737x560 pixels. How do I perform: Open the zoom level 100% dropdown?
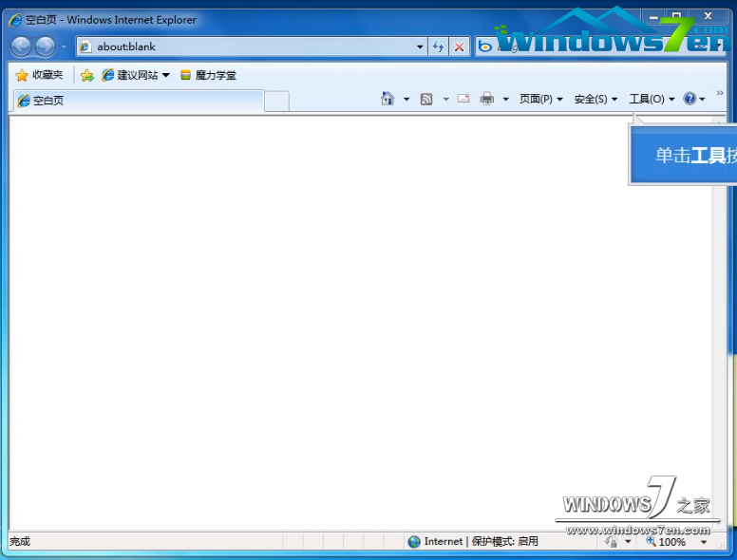point(704,542)
